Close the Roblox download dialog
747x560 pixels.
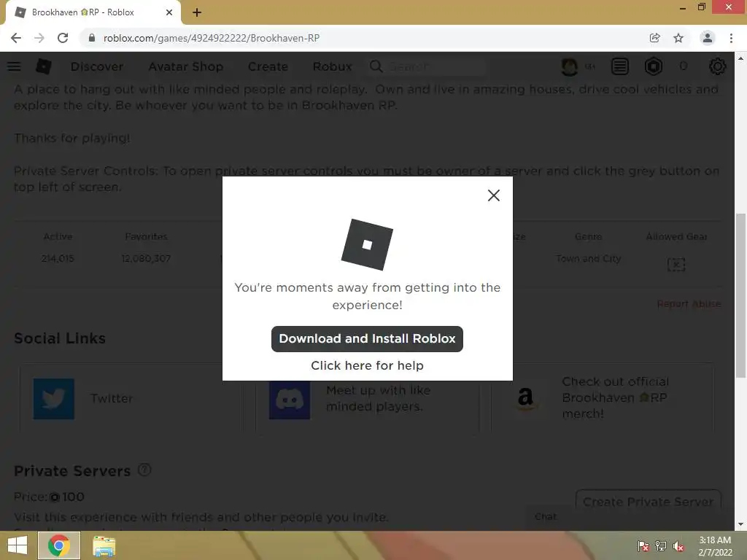[494, 195]
